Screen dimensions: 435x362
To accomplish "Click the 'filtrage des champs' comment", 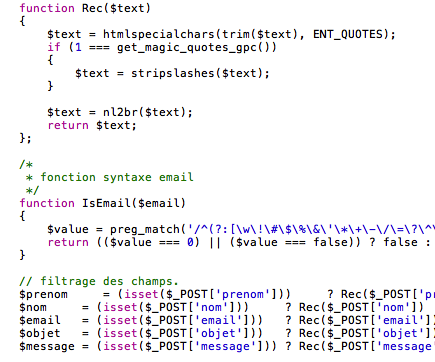I will click(99, 281).
